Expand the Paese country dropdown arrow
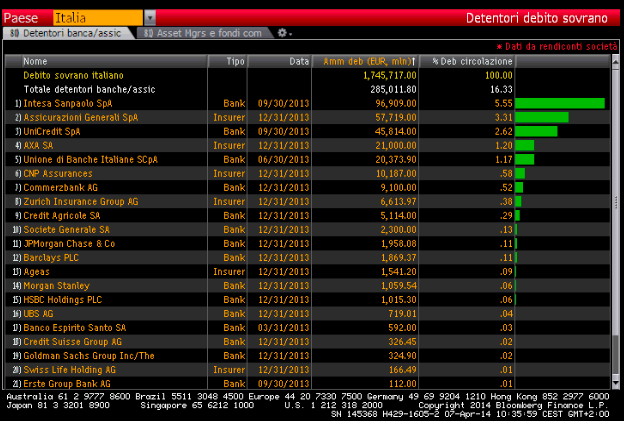The width and height of the screenshot is (624, 421). tap(150, 17)
